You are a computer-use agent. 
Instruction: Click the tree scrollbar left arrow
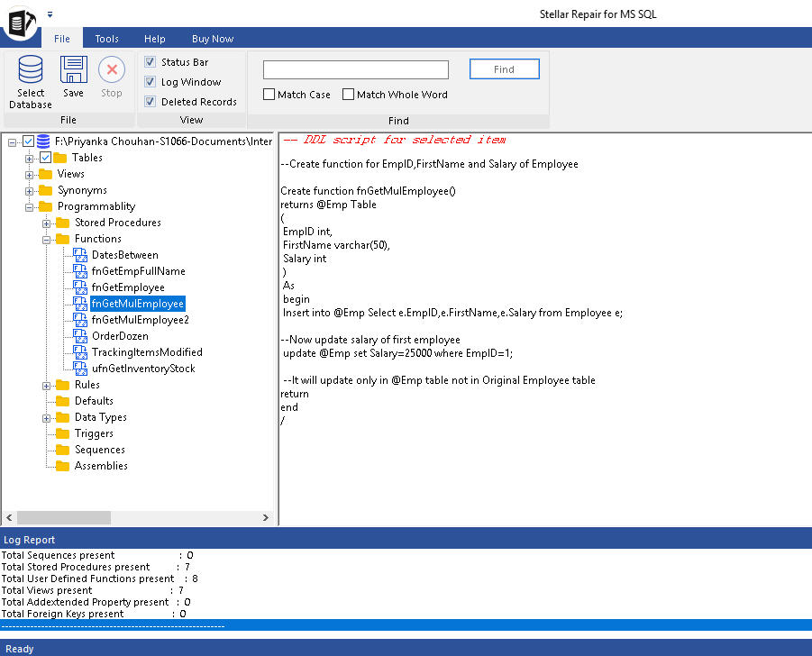point(9,517)
